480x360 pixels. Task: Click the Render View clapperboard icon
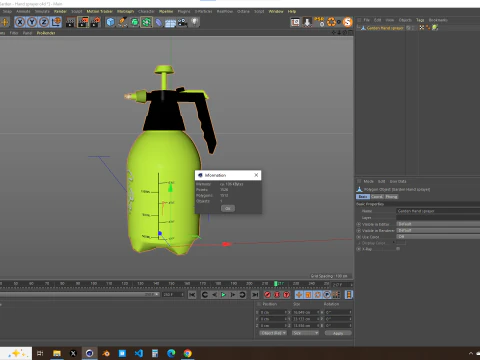[70, 22]
